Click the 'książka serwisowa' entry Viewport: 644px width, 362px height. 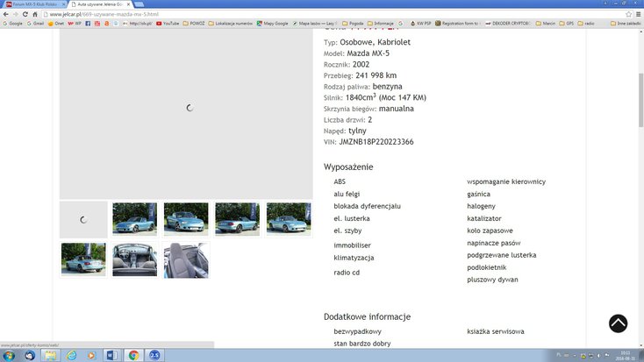click(496, 331)
